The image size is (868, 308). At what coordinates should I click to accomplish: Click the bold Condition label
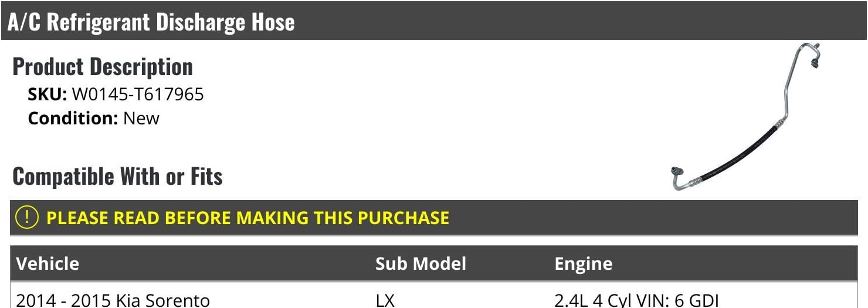[73, 118]
